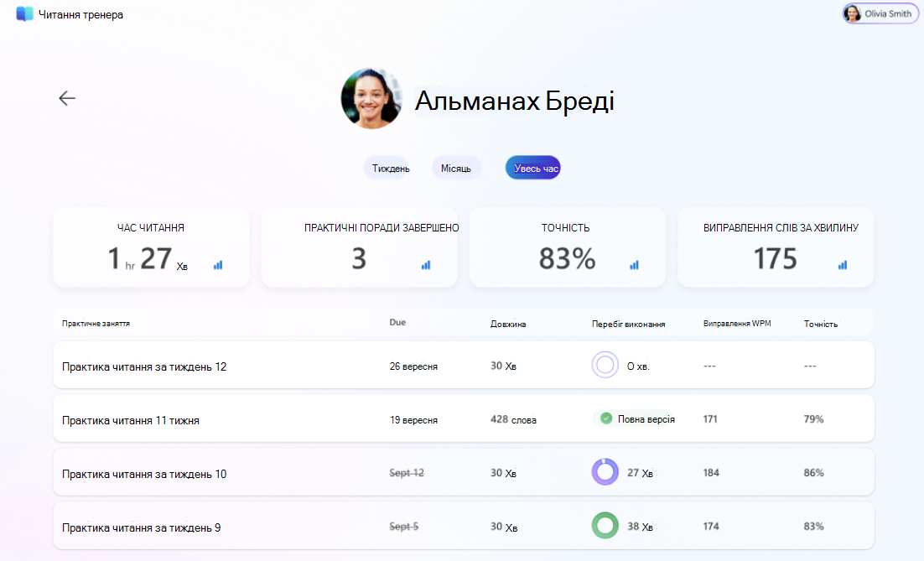Open Практика читання за тиждень 10 row
924x561 pixels.
(463, 472)
